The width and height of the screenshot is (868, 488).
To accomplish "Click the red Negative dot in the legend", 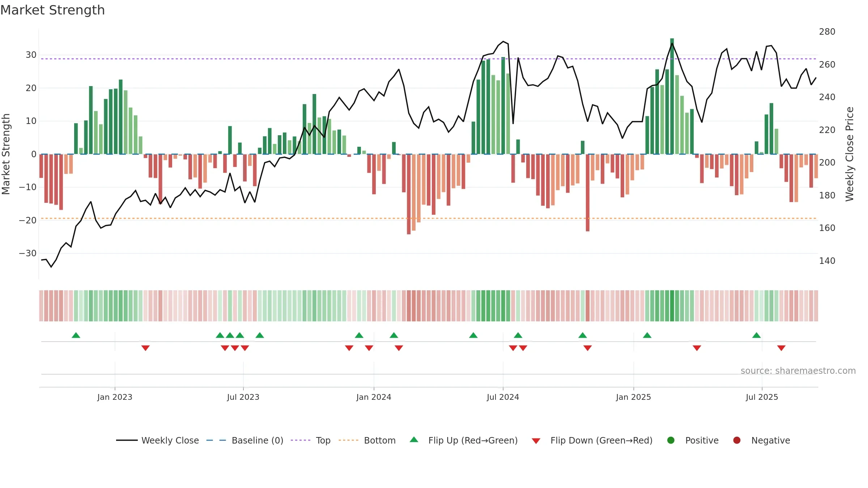I will 737,440.
